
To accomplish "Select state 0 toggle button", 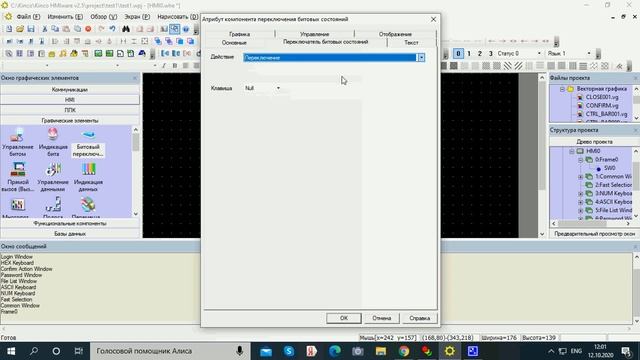I will click(x=458, y=53).
